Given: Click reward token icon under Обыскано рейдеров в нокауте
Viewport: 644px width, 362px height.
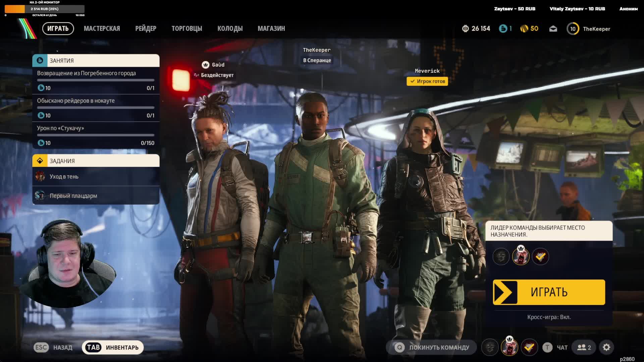Looking at the screenshot, I should (x=41, y=115).
